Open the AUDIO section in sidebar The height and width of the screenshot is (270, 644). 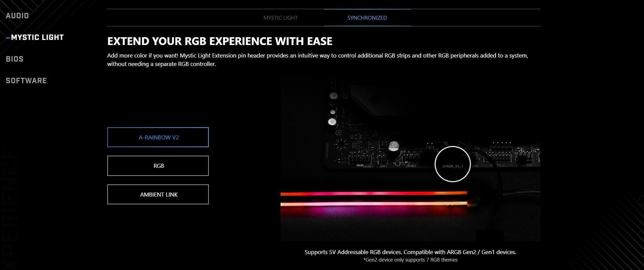(x=17, y=16)
